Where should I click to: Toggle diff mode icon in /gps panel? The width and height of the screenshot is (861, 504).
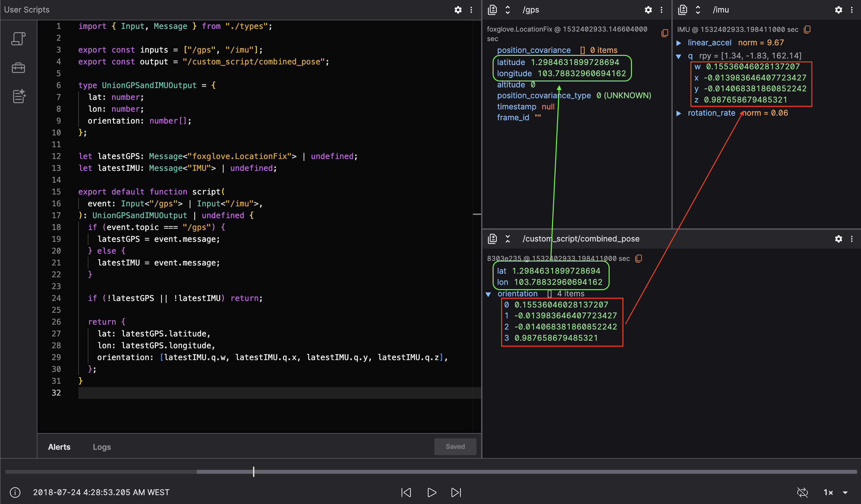[492, 10]
